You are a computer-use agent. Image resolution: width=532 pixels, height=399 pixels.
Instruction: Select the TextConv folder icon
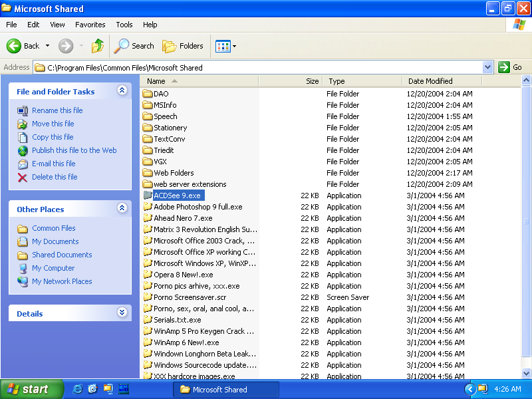pyautogui.click(x=148, y=139)
